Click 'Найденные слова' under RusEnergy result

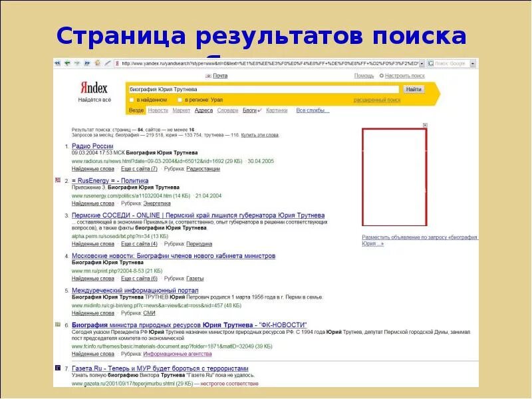93,203
